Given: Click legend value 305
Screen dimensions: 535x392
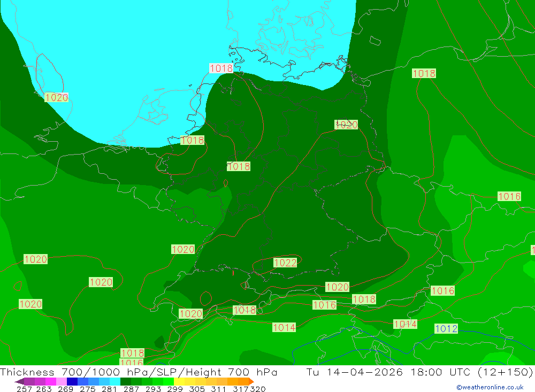Looking at the screenshot, I should (x=197, y=389).
